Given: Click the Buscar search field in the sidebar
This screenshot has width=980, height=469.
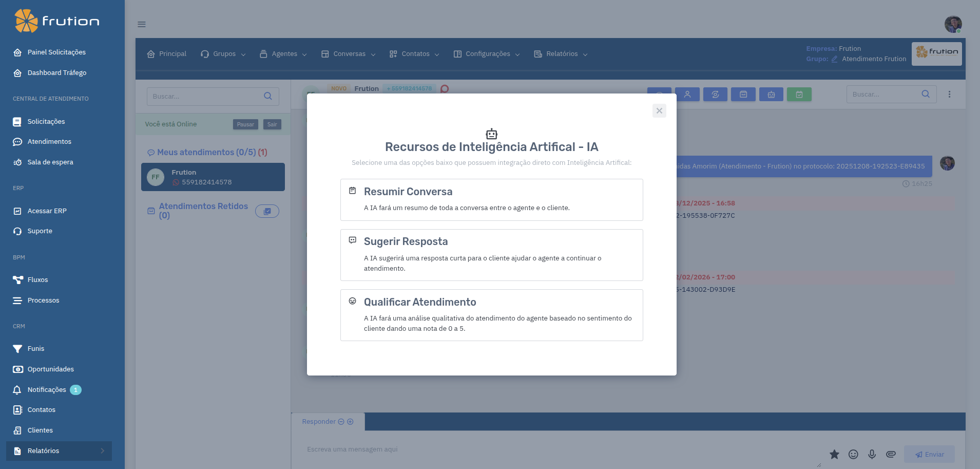Looking at the screenshot, I should [205, 96].
